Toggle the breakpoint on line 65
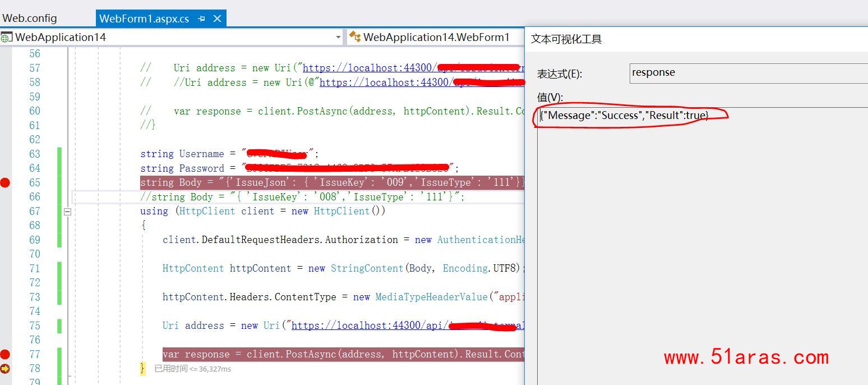 click(x=5, y=182)
